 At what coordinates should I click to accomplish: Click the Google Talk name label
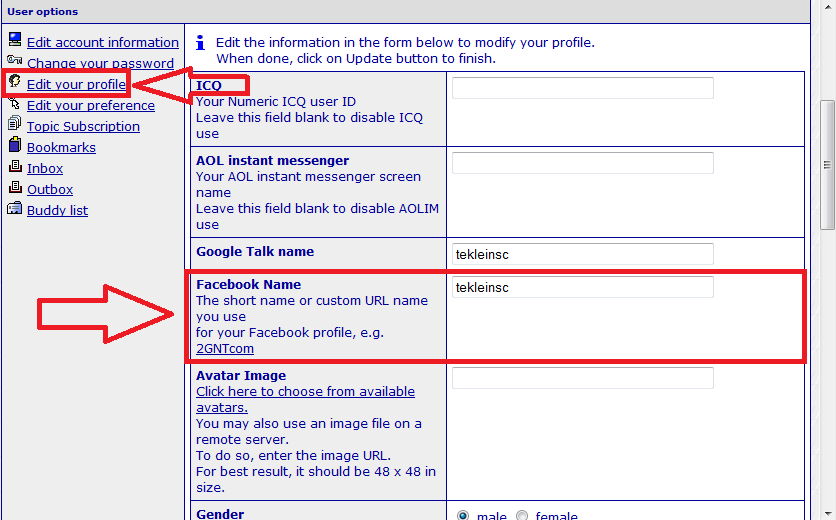[255, 252]
